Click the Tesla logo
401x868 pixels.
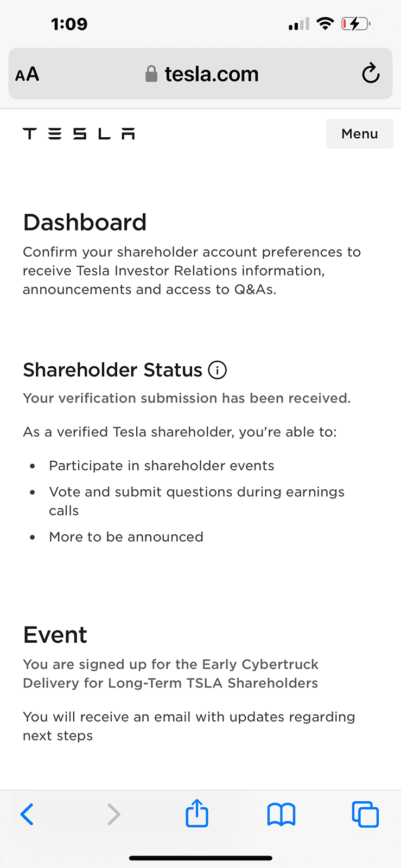pos(79,133)
